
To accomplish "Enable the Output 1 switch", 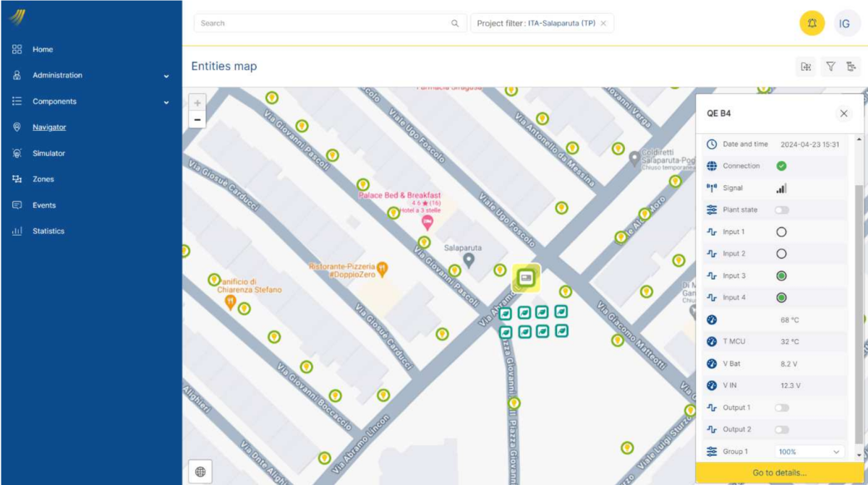I will coord(781,408).
